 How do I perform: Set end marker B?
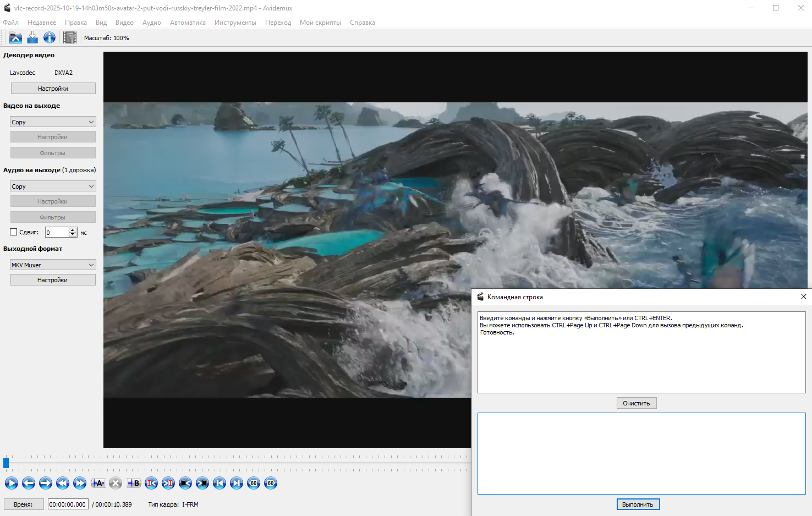[134, 483]
